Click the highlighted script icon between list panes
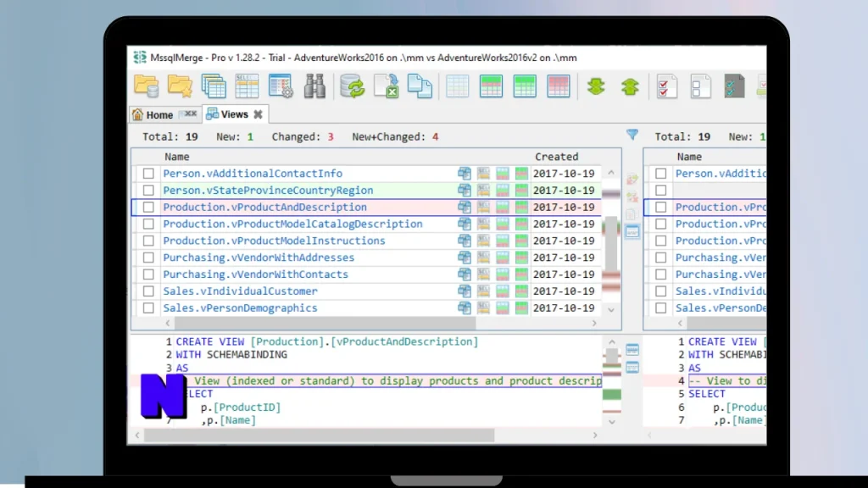This screenshot has width=868, height=488. tap(632, 232)
